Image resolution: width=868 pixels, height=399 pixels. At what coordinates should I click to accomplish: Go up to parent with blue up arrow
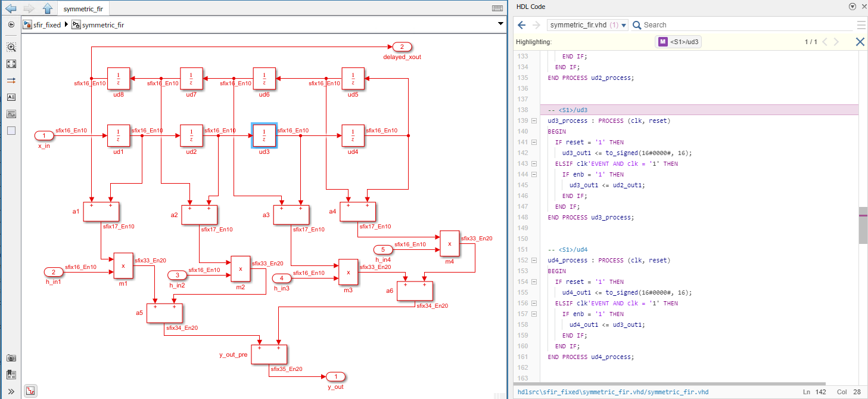click(48, 8)
